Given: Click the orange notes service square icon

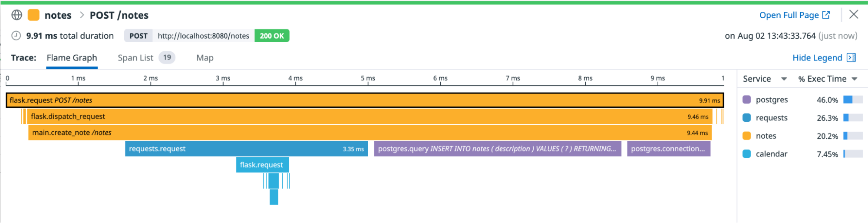Looking at the screenshot, I should [33, 15].
